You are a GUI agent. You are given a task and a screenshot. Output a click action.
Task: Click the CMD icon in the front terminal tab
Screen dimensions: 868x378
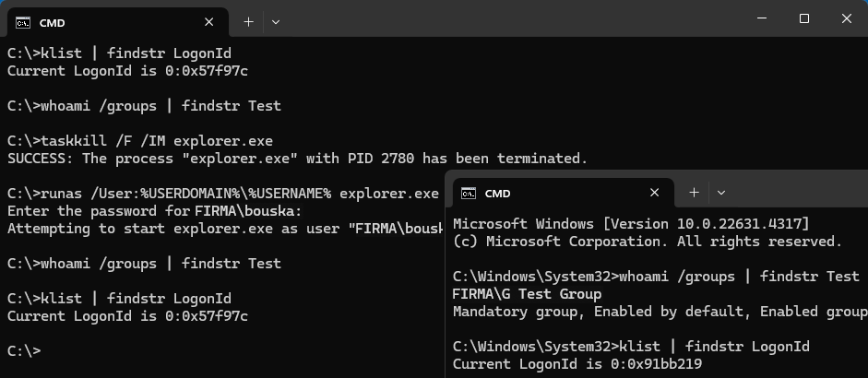(x=469, y=194)
